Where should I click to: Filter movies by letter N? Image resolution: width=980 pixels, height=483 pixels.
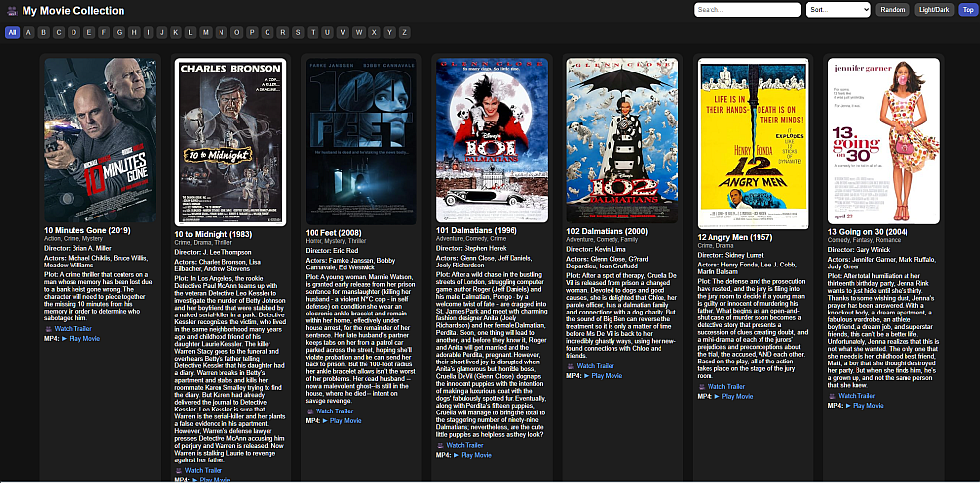221,33
